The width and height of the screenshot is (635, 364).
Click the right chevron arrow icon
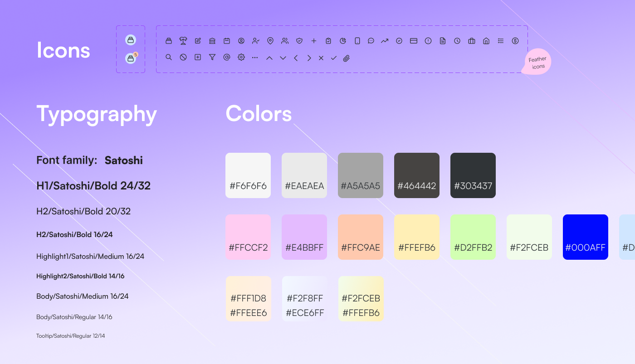point(309,58)
